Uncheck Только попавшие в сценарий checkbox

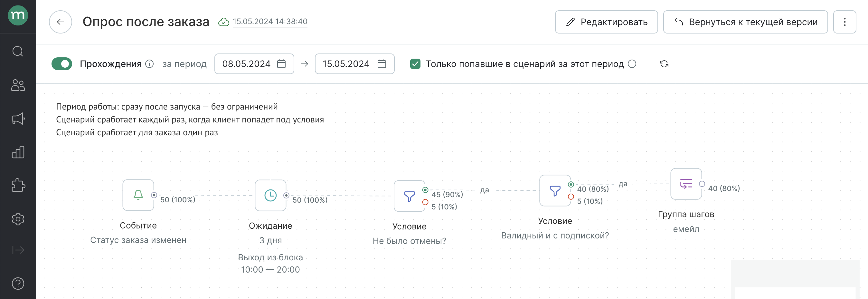point(415,64)
